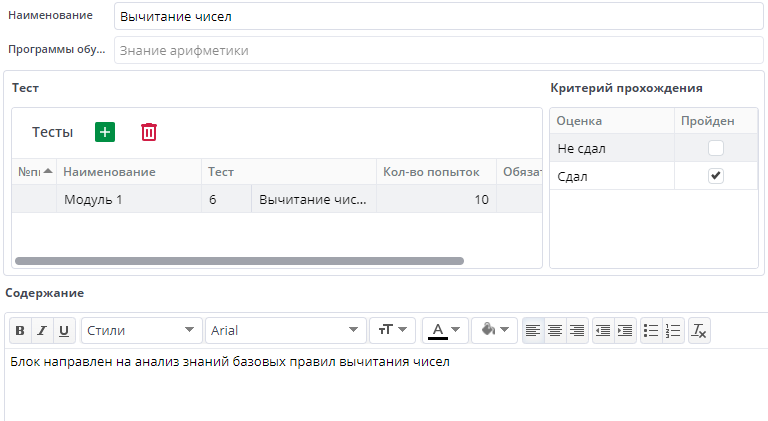768x421 pixels.
Task: Check Пройден for the Не сдал row
Action: [x=716, y=148]
